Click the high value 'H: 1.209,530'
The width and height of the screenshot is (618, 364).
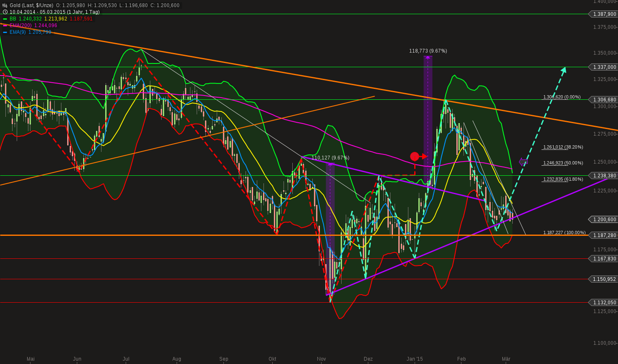(102, 5)
